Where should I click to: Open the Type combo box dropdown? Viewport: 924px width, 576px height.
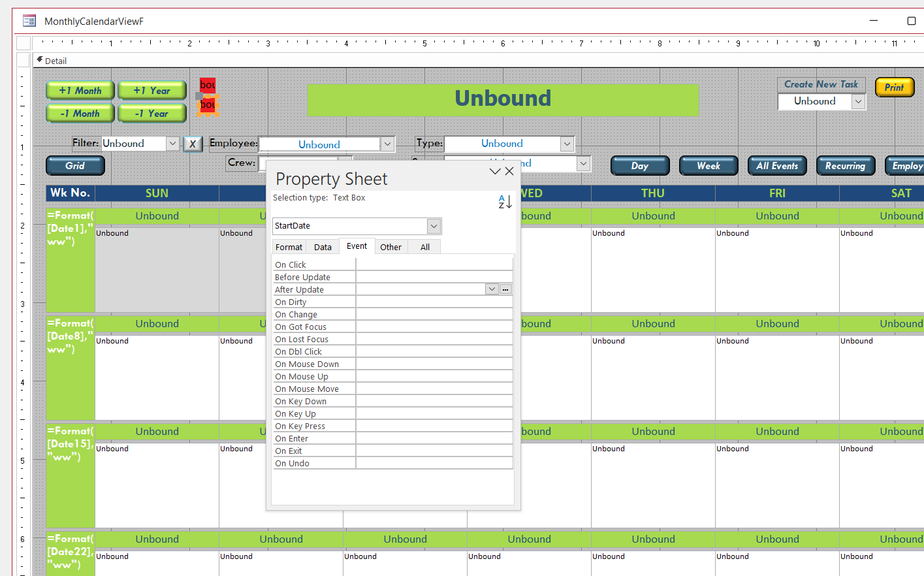pos(567,144)
